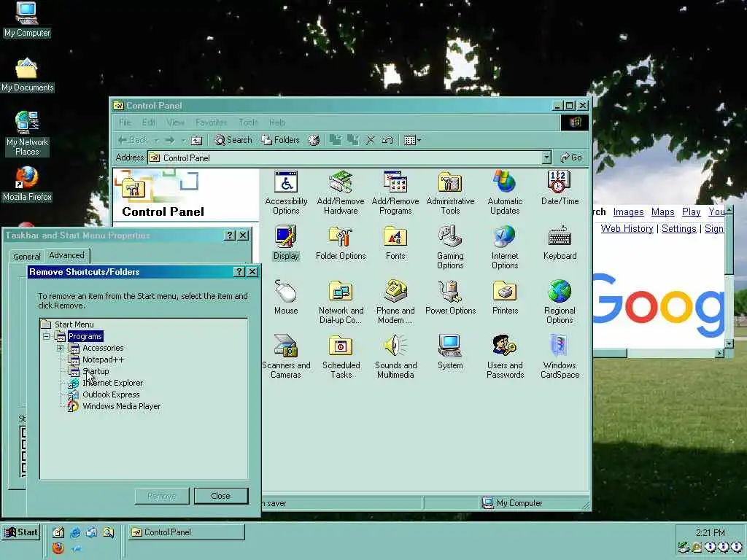The height and width of the screenshot is (560, 747).
Task: Click the Start button
Action: click(21, 532)
